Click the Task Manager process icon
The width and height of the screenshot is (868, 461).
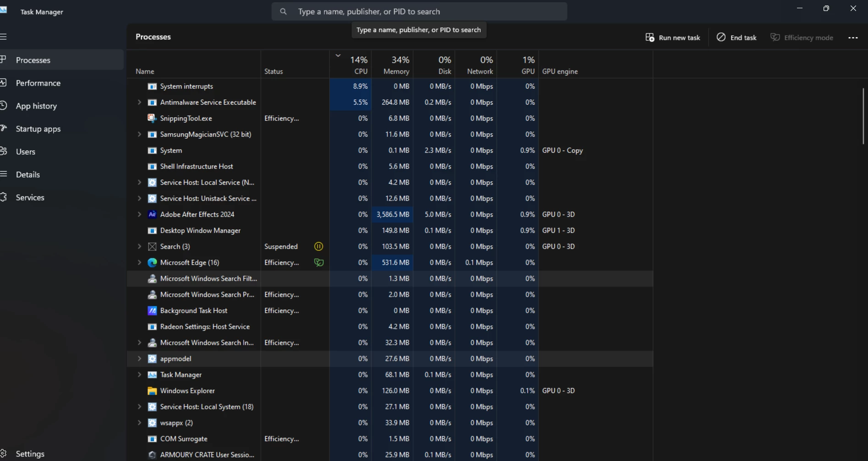[x=153, y=374]
